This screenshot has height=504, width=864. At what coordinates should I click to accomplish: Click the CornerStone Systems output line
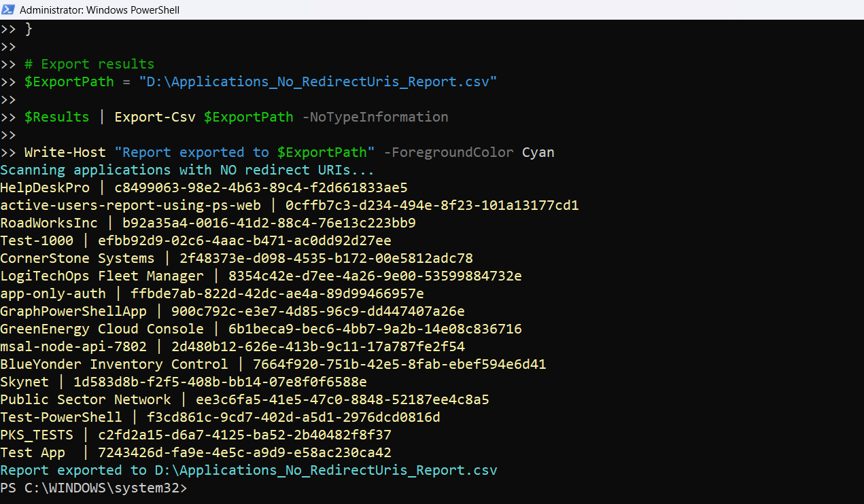(x=236, y=258)
